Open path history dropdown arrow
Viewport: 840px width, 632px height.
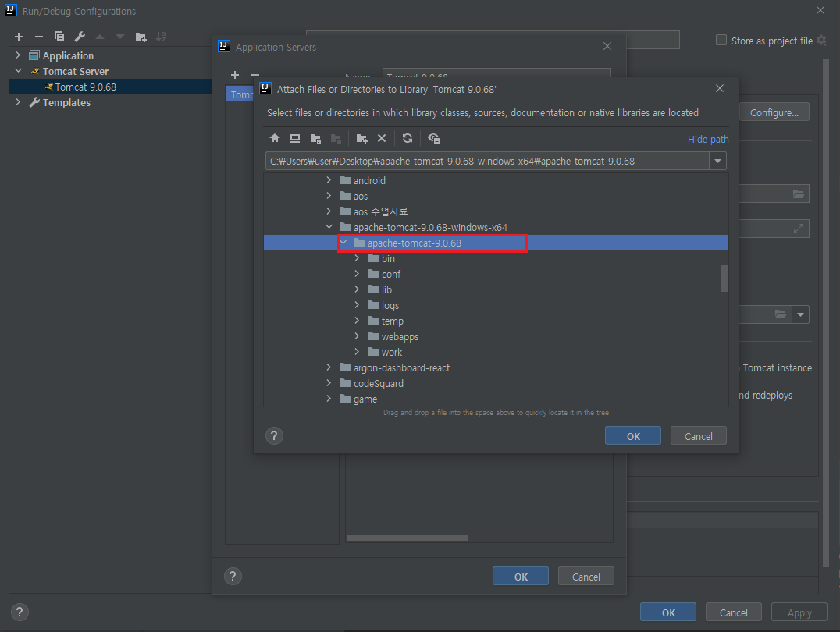(718, 162)
